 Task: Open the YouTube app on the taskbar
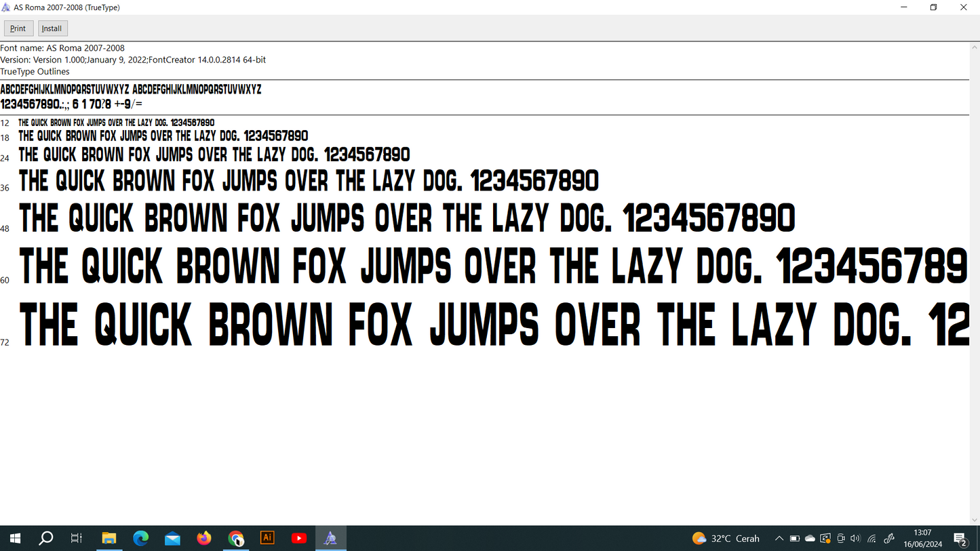click(299, 539)
